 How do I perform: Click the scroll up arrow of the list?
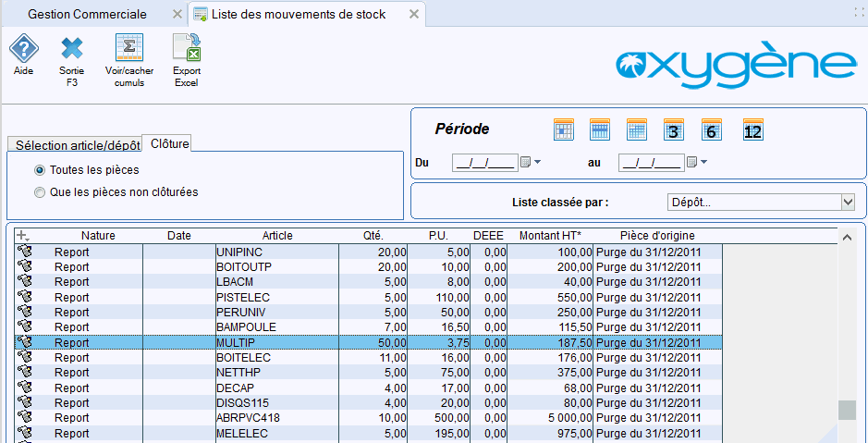click(847, 237)
